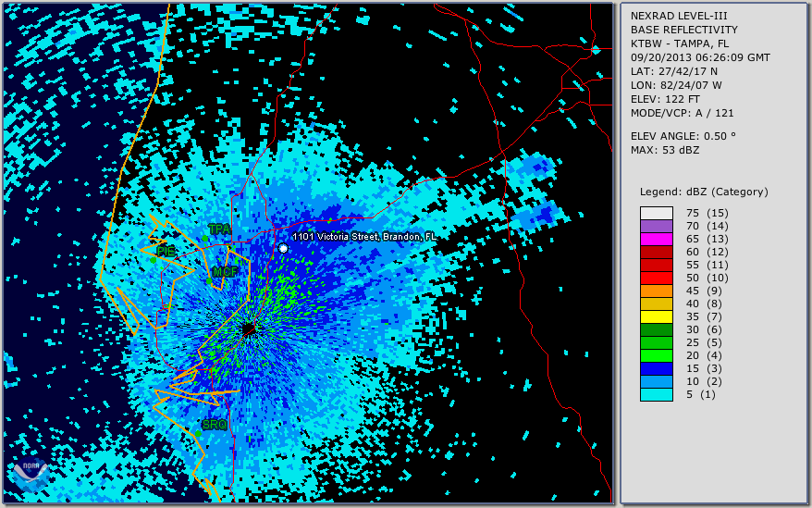
Task: Click the SRQ airport marker dot
Action: point(199,433)
